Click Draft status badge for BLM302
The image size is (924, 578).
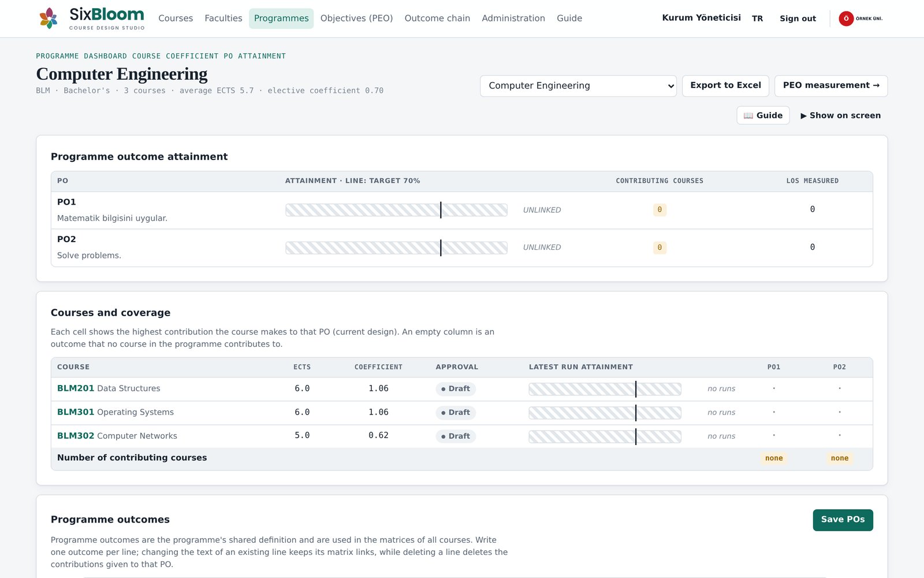(456, 436)
